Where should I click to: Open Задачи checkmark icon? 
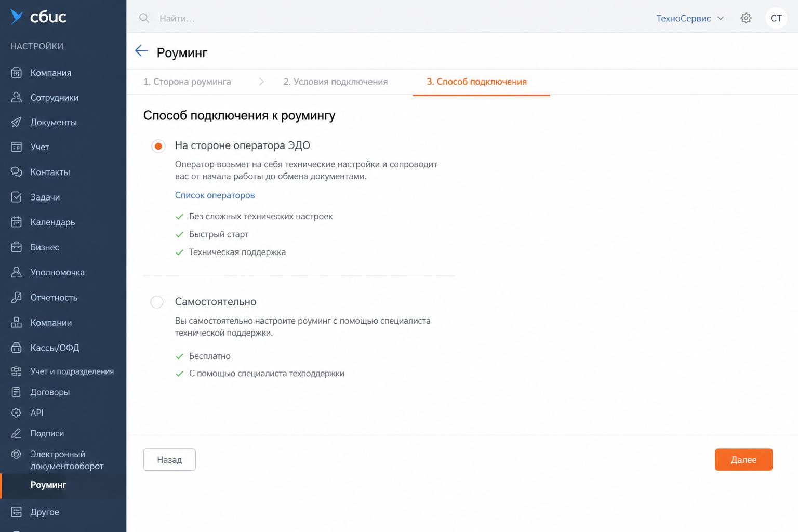point(17,197)
